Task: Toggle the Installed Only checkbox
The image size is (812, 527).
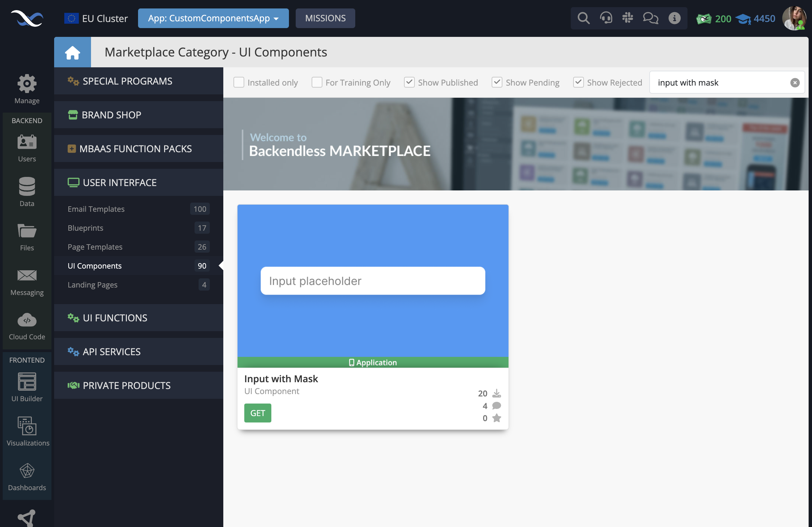Action: (239, 82)
